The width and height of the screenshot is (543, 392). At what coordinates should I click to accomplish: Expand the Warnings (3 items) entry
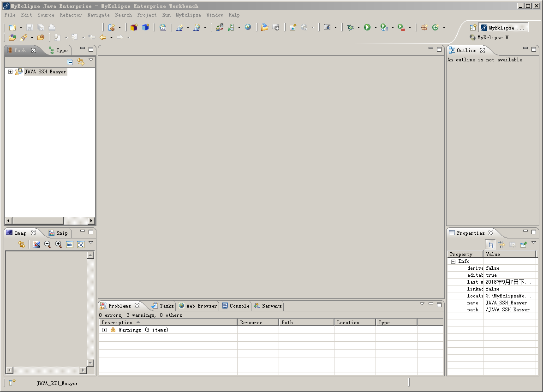pyautogui.click(x=105, y=330)
